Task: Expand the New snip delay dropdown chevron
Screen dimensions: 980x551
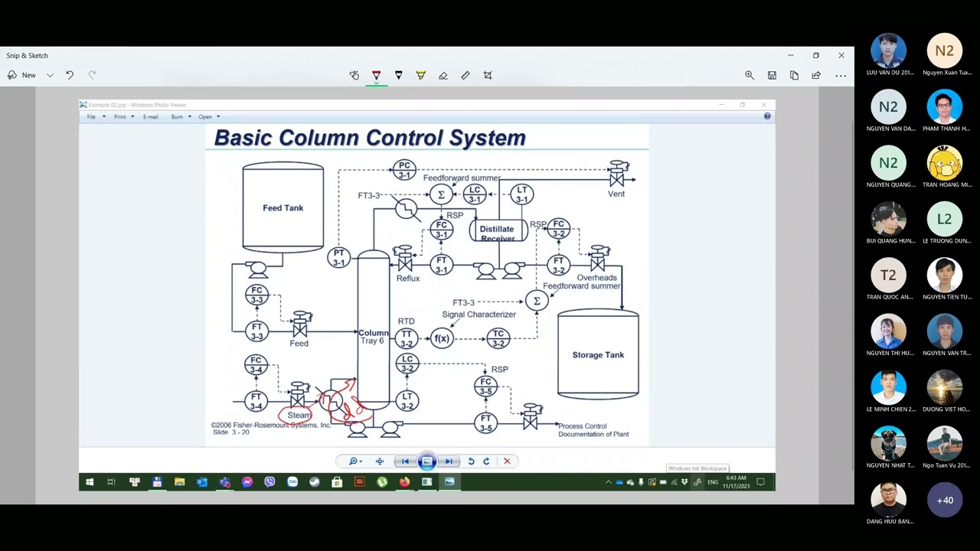Action: tap(50, 75)
